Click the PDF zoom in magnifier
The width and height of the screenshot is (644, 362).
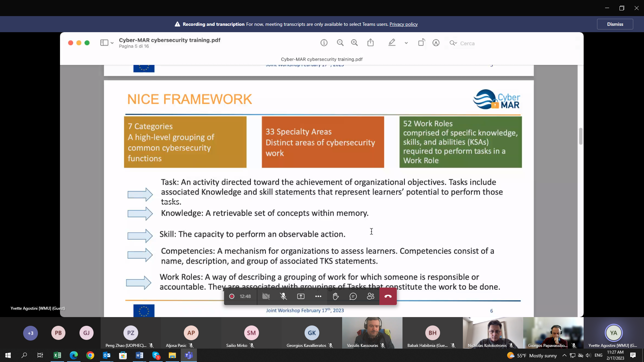354,43
